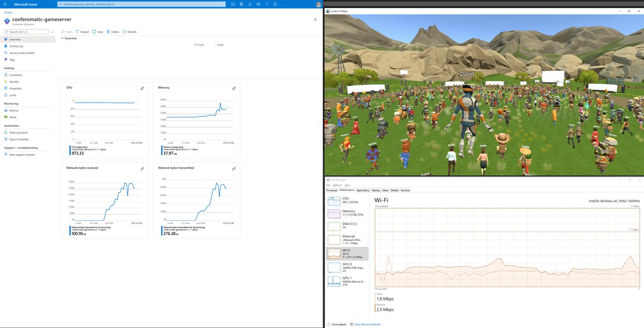Open Tasks (preview) under Automation

(x=28, y=132)
